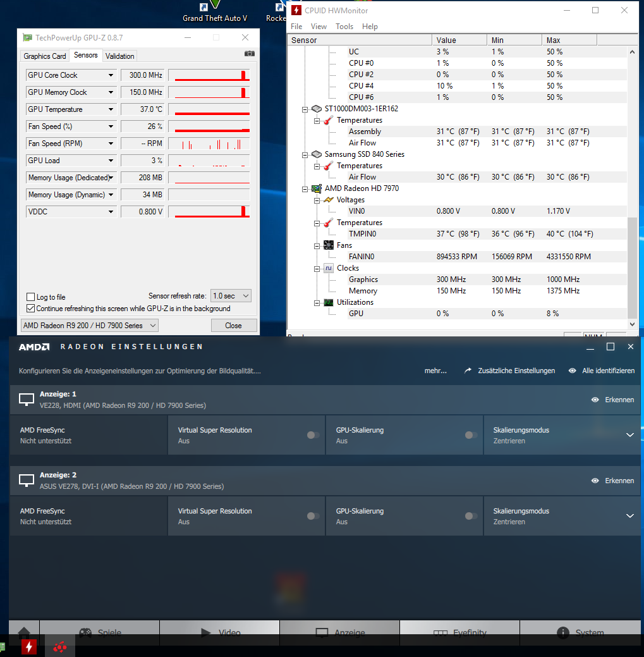Click HWMonitor red taskbar icon
The height and width of the screenshot is (657, 644).
click(29, 648)
